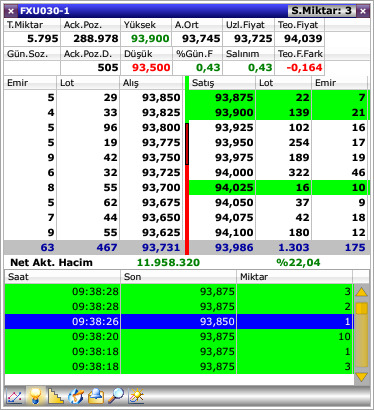This screenshot has height=410, width=374.
Task: Click the X icon left of FXU030-1 title
Action: point(11,11)
